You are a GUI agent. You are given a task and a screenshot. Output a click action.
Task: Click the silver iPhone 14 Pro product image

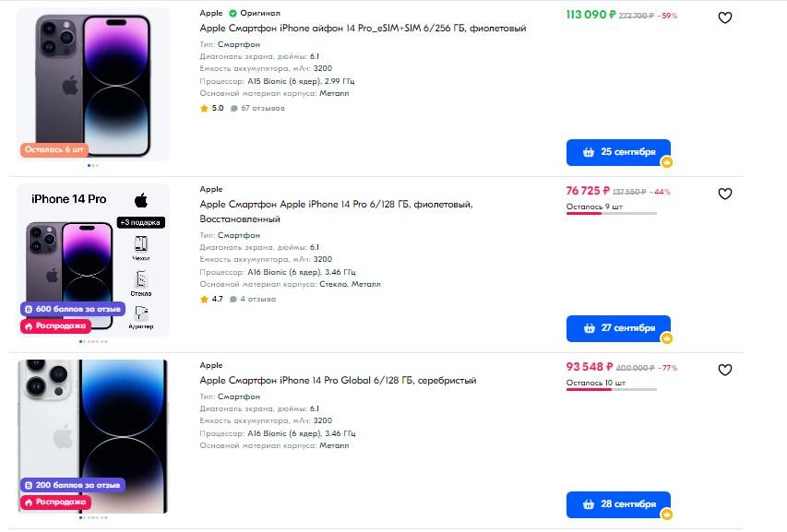93,436
